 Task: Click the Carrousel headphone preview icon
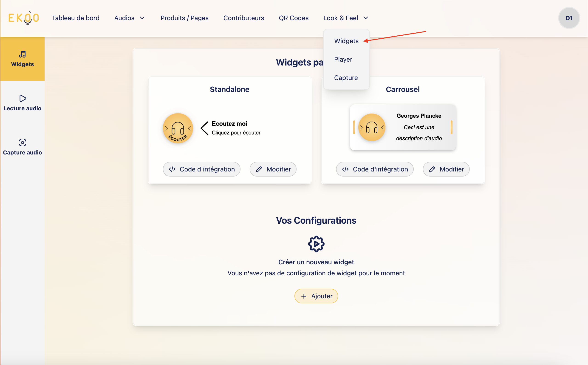coord(372,127)
